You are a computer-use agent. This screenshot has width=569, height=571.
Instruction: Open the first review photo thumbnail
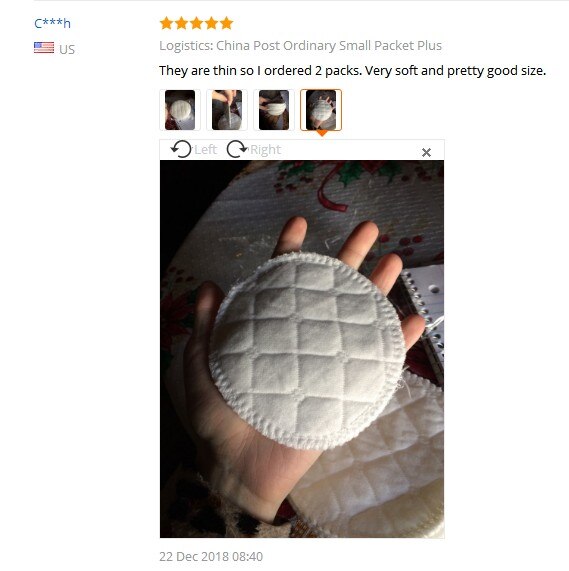(180, 110)
